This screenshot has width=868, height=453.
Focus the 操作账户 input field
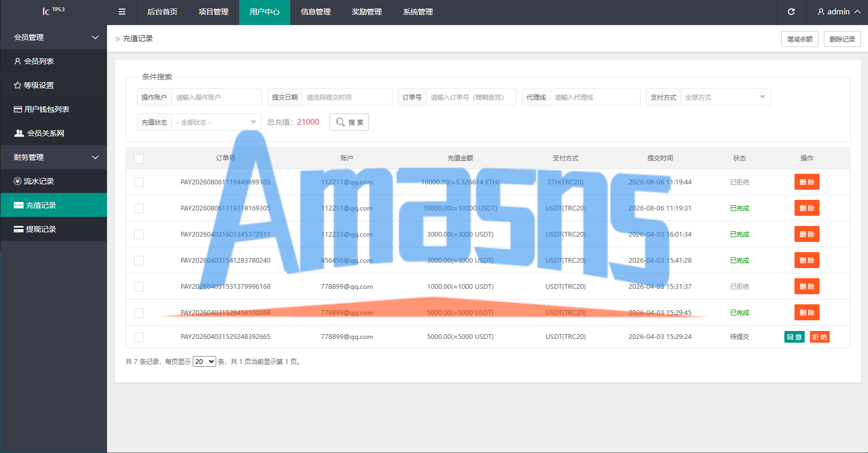click(x=216, y=97)
